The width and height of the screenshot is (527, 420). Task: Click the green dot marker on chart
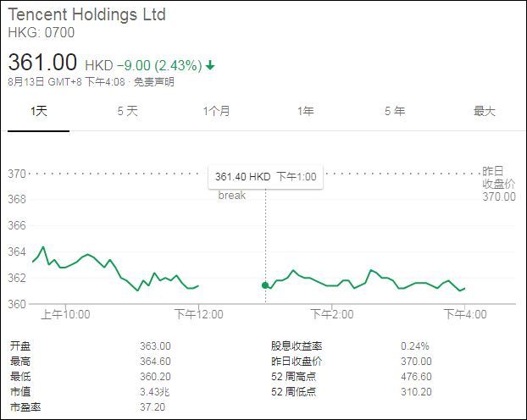(x=265, y=285)
